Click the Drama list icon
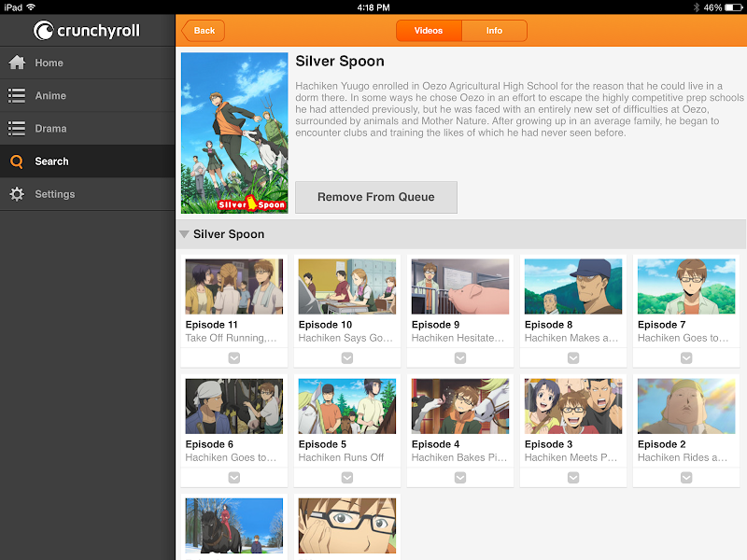747x560 pixels. pyautogui.click(x=17, y=128)
